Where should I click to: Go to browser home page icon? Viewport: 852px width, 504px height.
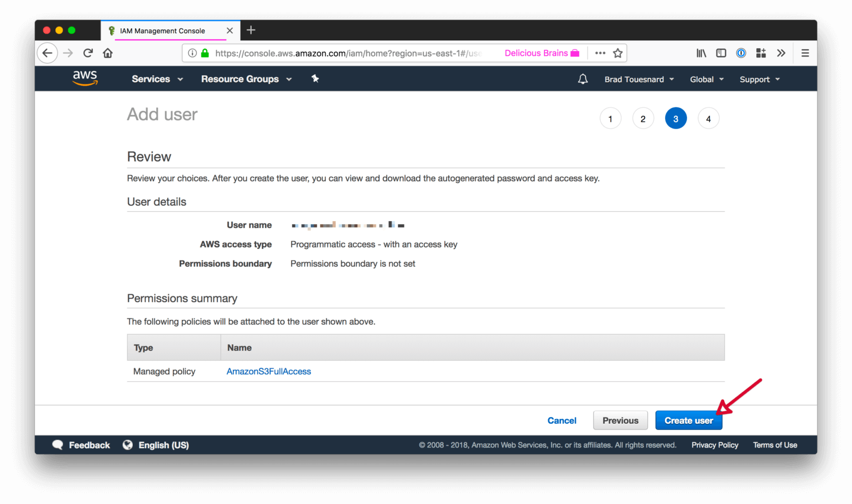108,53
